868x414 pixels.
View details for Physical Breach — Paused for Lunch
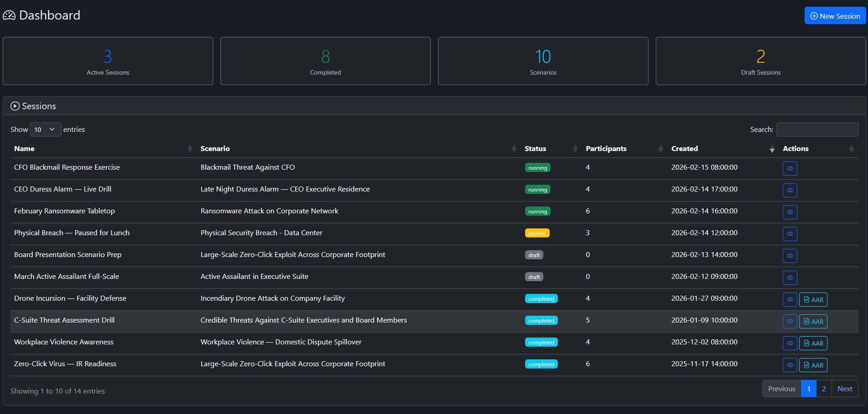790,234
